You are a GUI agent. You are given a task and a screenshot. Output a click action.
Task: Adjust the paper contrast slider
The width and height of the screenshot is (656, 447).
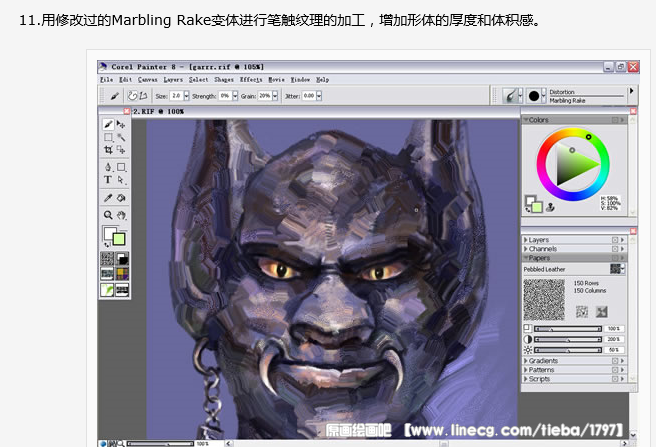[568, 339]
